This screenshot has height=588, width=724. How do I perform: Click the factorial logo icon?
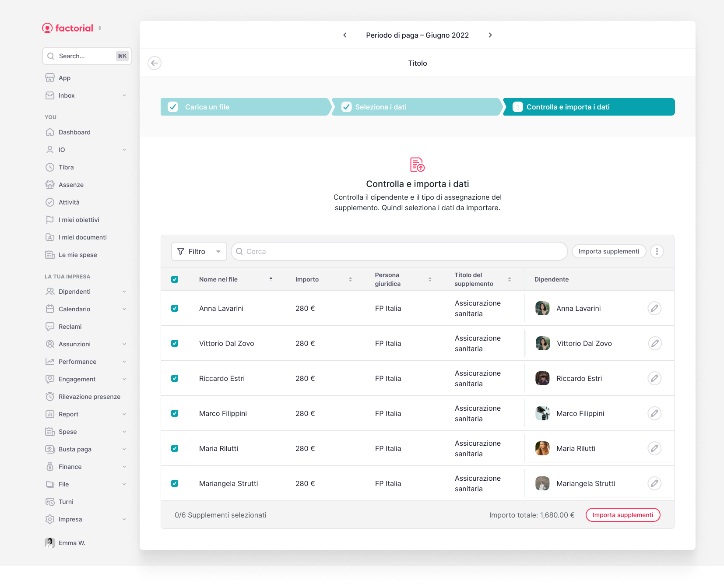pos(47,28)
